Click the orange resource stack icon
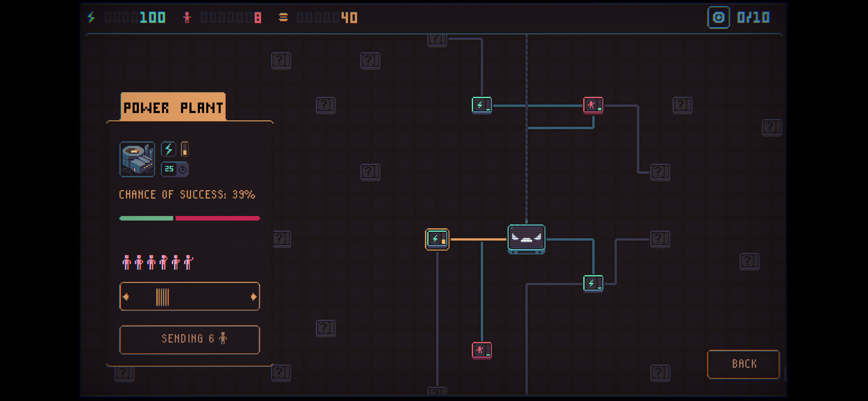This screenshot has width=868, height=401. (x=284, y=17)
